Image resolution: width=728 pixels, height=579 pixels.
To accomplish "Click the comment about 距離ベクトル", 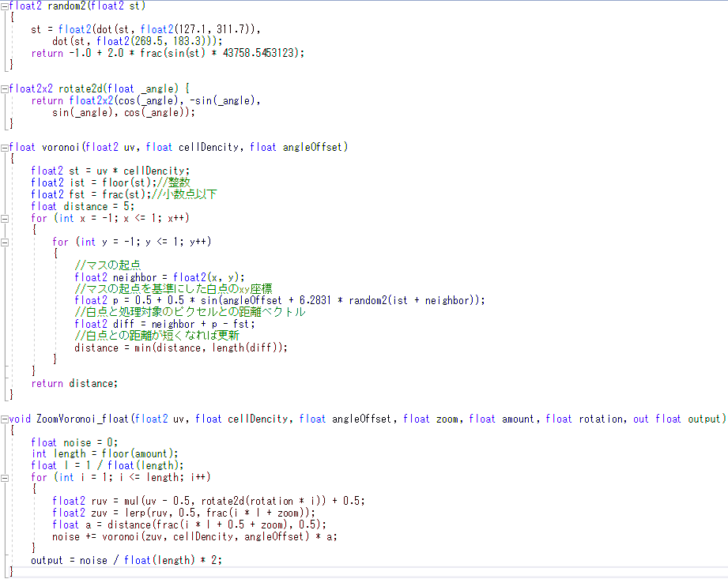I will (190, 312).
